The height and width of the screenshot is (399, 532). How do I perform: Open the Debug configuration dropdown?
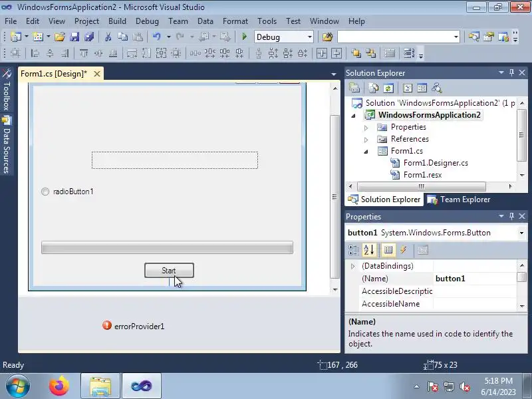pyautogui.click(x=309, y=37)
